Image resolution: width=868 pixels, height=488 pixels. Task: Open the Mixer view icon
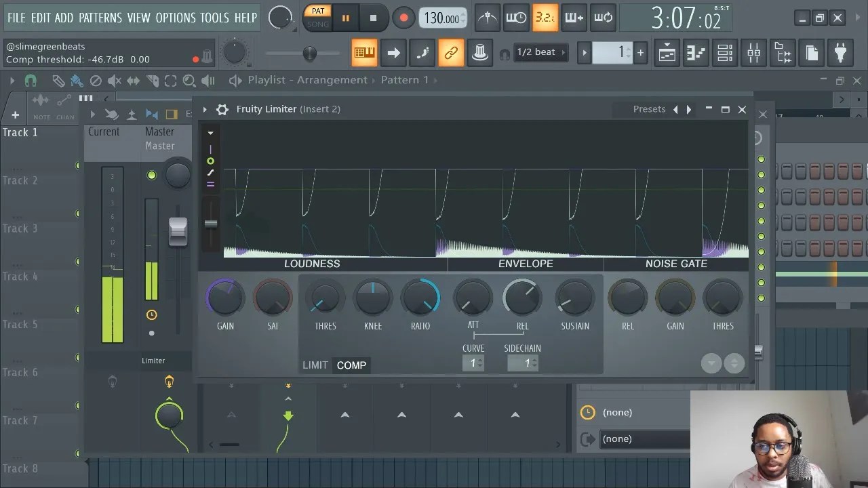tap(754, 53)
